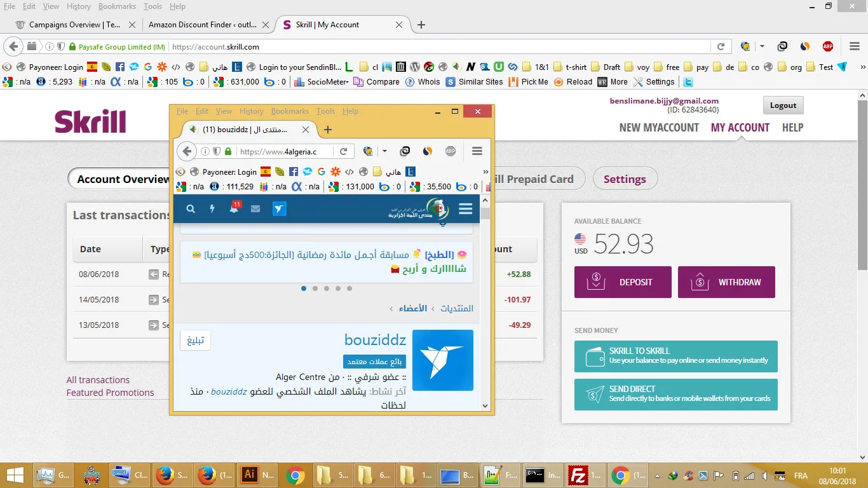The image size is (868, 488).
Task: Open the FileZilla icon in the taskbar
Action: [578, 475]
